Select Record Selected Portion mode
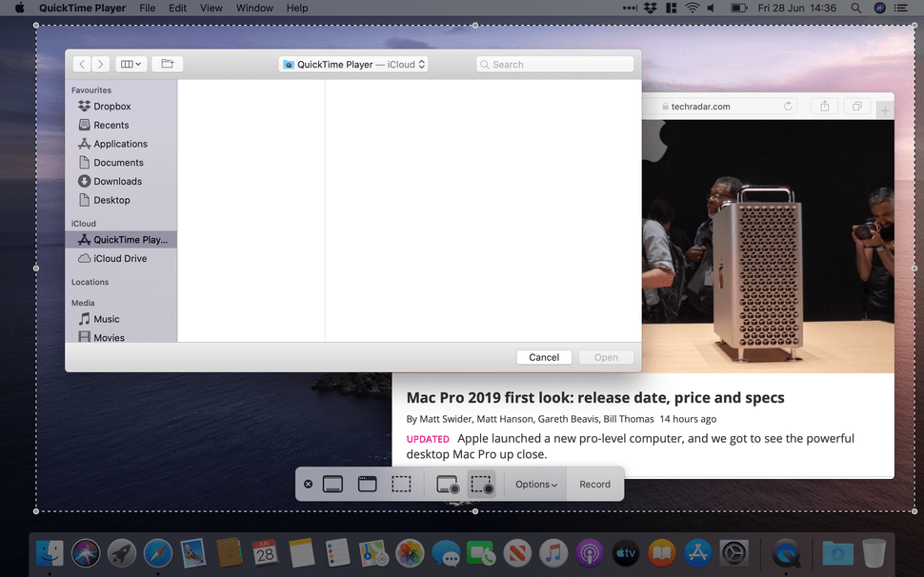This screenshot has height=577, width=924. (481, 484)
